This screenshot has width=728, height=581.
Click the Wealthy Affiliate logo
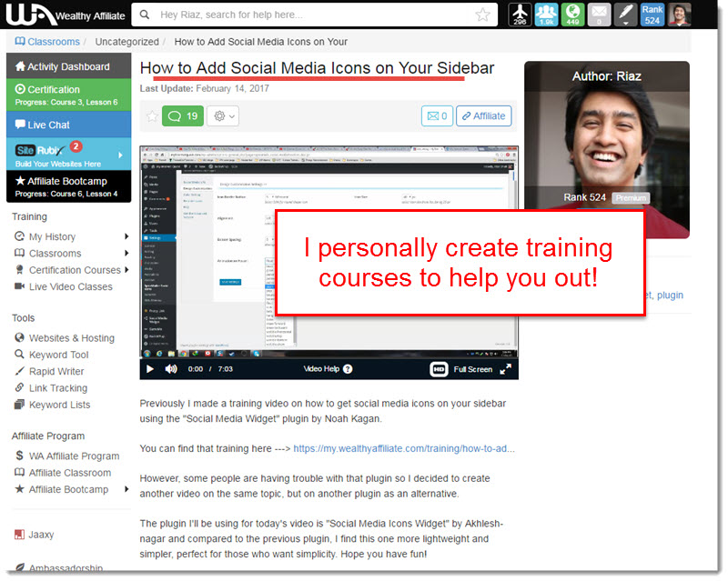[66, 15]
